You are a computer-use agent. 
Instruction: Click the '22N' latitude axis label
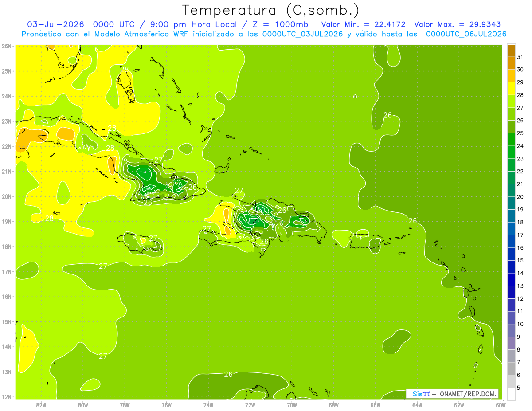pos(7,146)
